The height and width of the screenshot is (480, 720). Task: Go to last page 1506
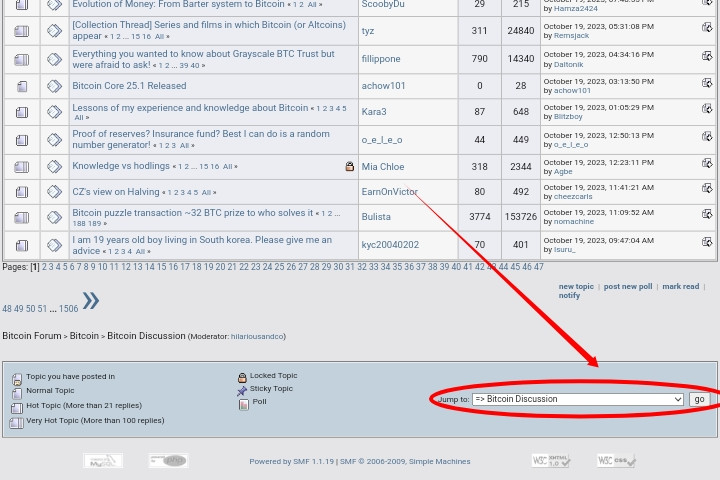(68, 309)
